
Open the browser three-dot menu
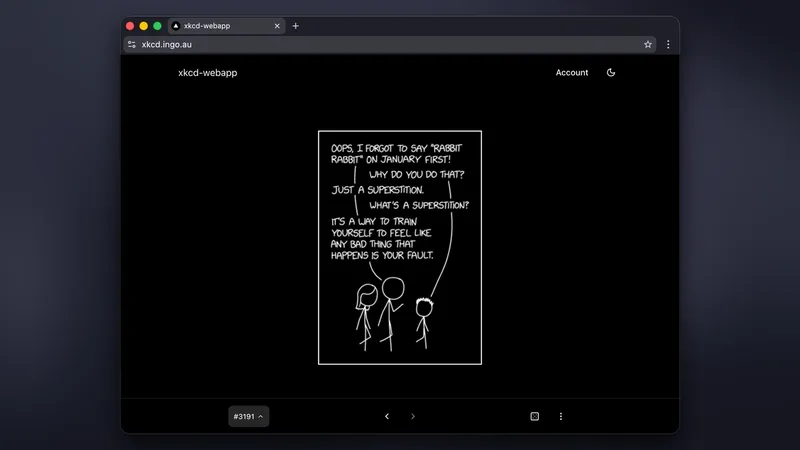click(x=668, y=44)
